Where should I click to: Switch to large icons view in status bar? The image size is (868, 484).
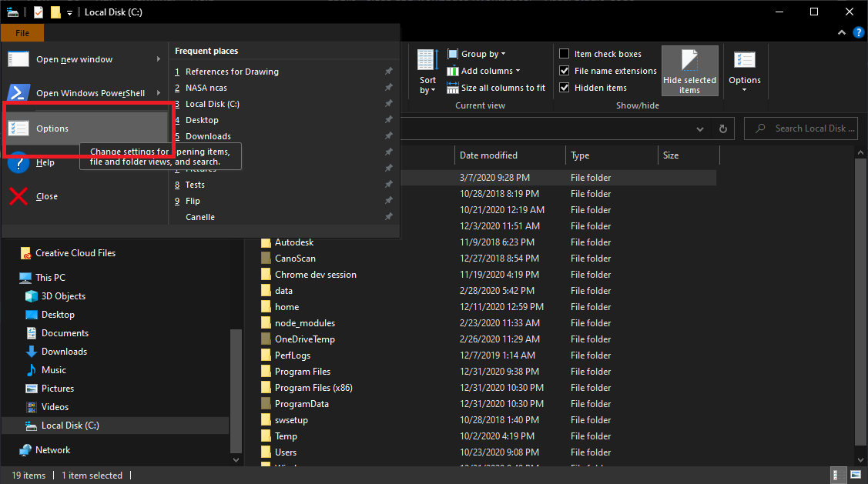coord(855,476)
